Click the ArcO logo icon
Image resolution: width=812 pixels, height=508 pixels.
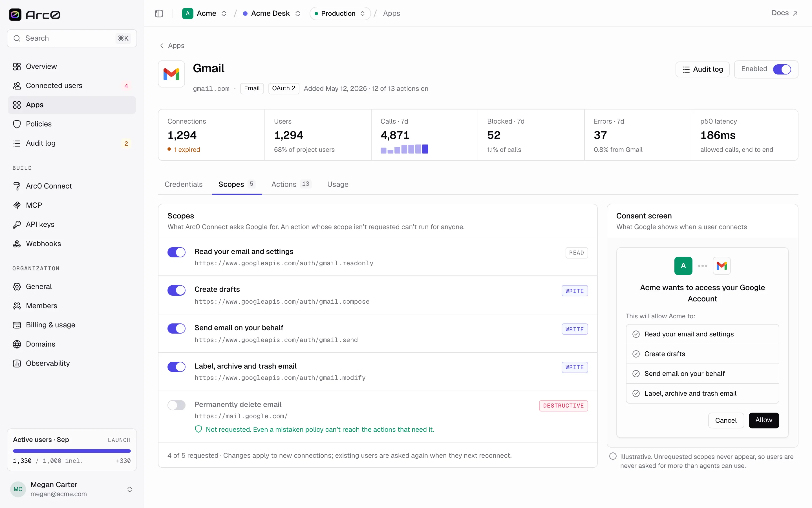pos(15,14)
